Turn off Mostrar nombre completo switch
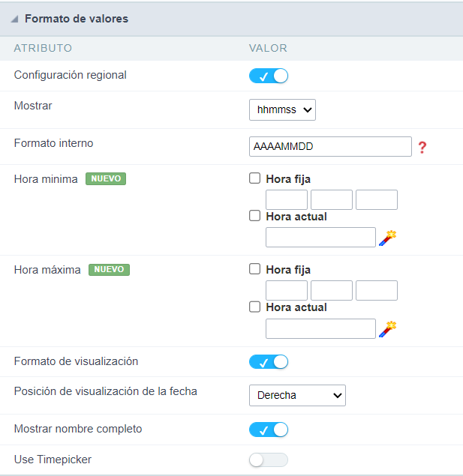Viewport: 463px width, 476px height. point(269,430)
